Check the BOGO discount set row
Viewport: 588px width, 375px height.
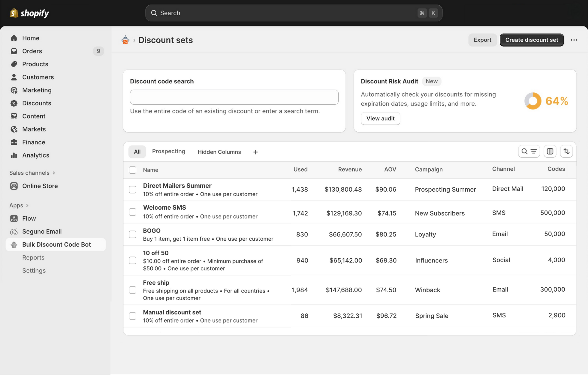point(132,234)
